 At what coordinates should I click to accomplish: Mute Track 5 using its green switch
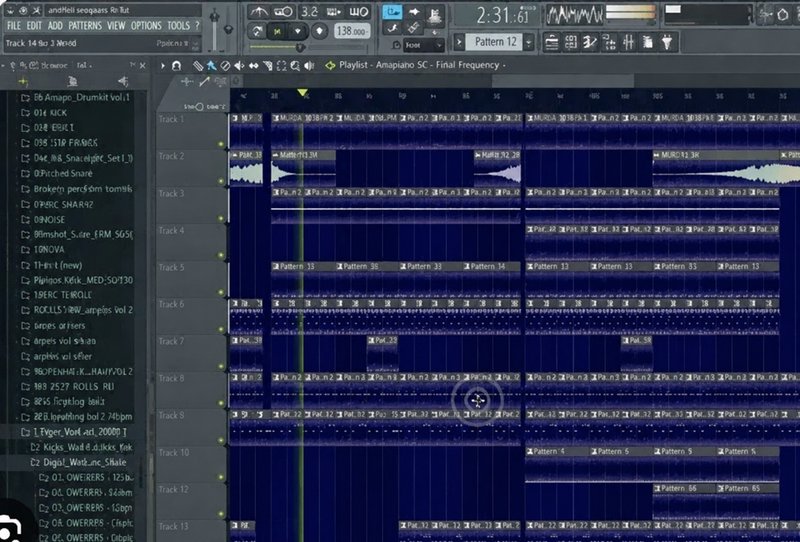tap(221, 292)
